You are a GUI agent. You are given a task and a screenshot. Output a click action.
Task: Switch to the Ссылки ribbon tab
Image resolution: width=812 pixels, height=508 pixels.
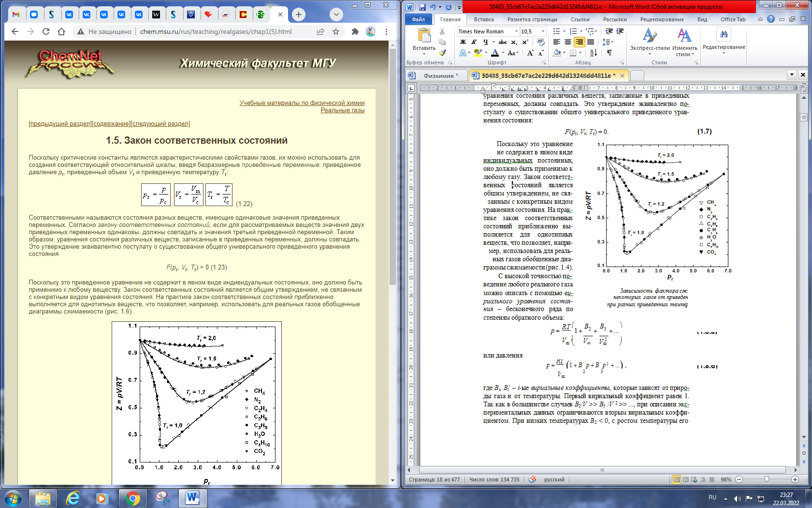point(580,19)
